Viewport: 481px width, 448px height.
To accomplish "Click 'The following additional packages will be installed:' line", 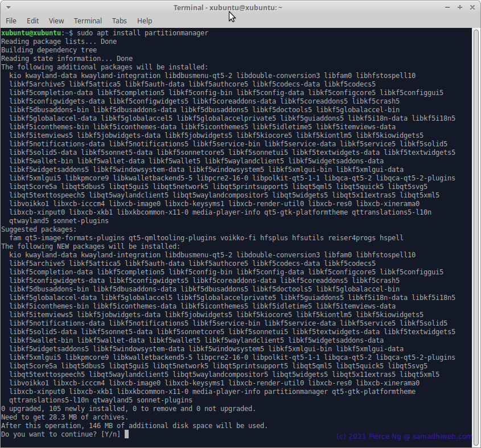I will (105, 67).
